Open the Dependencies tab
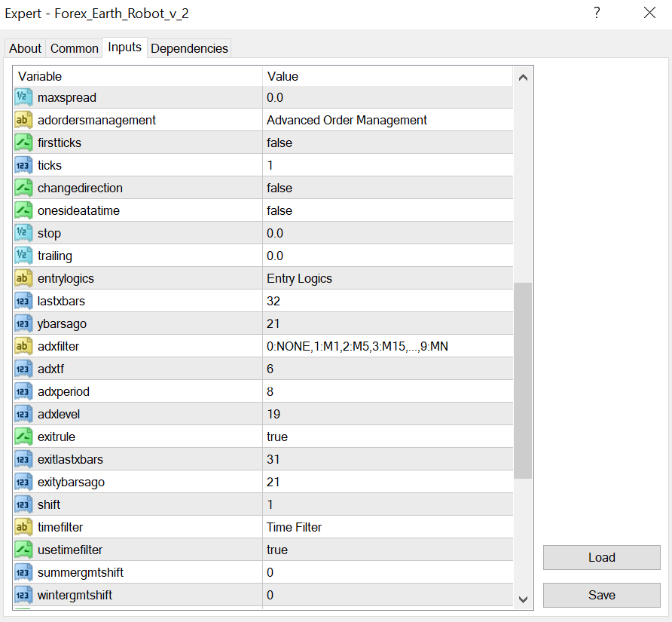The height and width of the screenshot is (622, 672). (x=189, y=48)
